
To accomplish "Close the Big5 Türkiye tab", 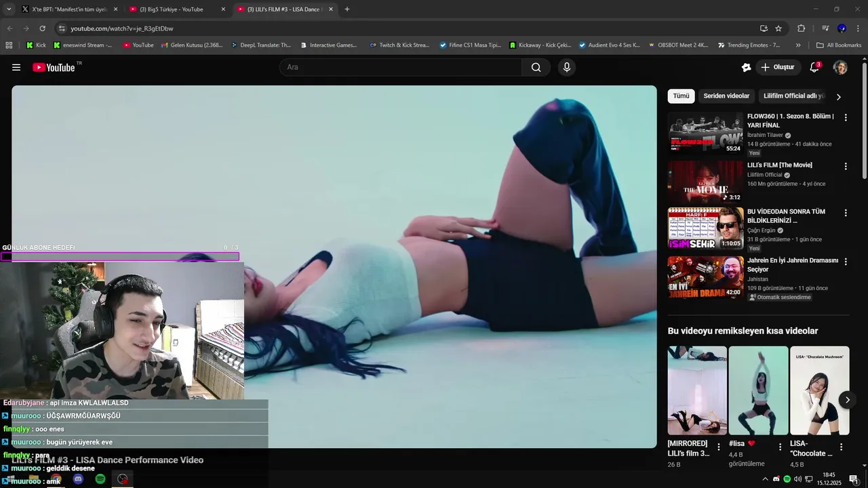I will (223, 9).
